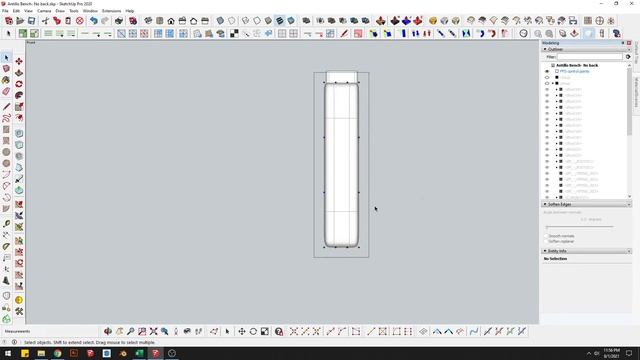The height and width of the screenshot is (360, 640).
Task: Select the Move tool with red arrows
Action: (19, 61)
